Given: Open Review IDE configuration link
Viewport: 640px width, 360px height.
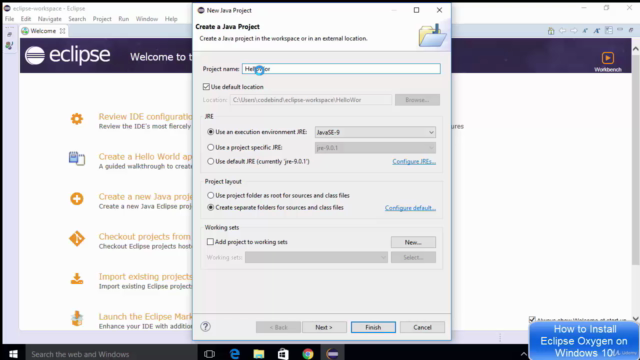Looking at the screenshot, I should click(145, 117).
